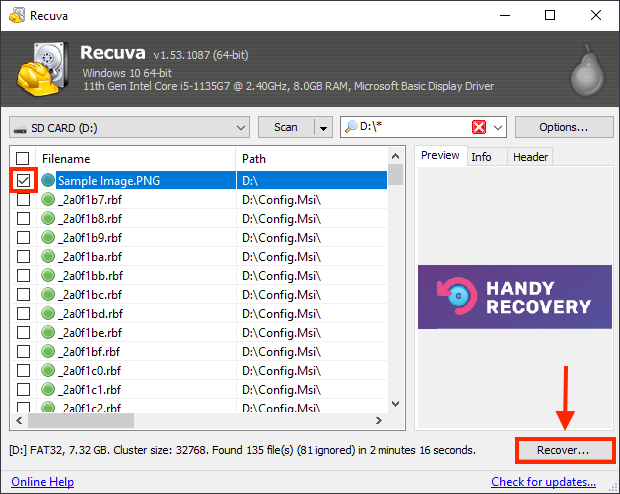Click the vertical scrollbar thumb
The width and height of the screenshot is (620, 494).
coord(395,174)
